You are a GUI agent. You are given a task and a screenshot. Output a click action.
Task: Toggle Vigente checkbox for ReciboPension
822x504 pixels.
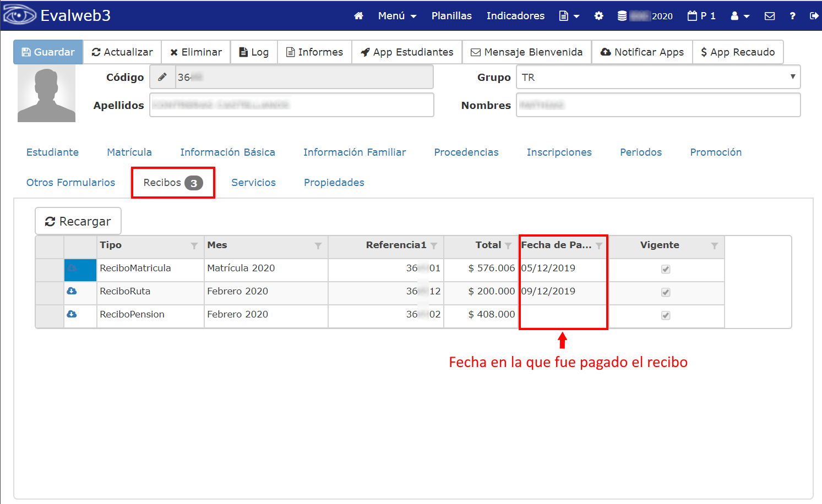click(666, 315)
